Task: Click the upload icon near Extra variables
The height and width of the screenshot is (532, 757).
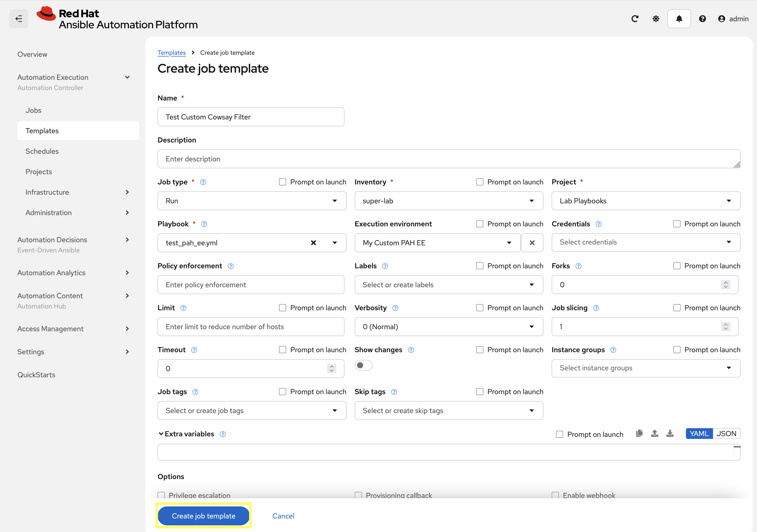Action: pos(654,434)
